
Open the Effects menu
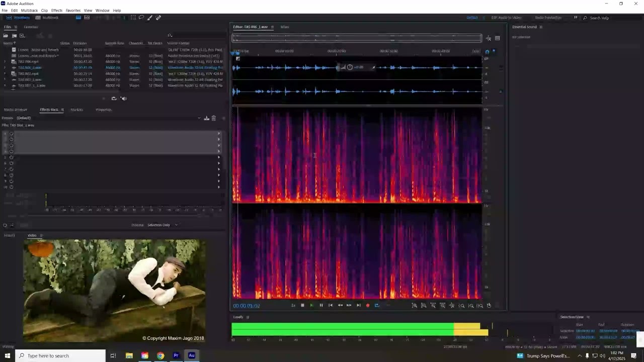(x=57, y=11)
